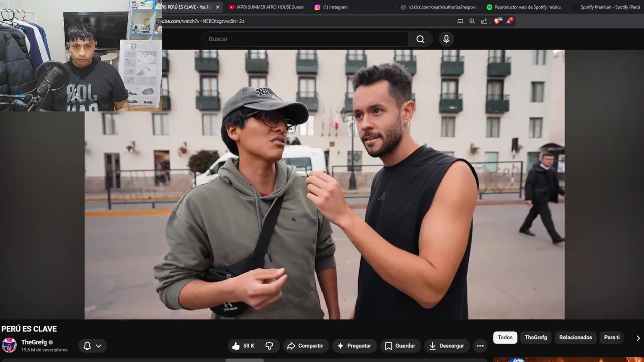The width and height of the screenshot is (644, 362).
Task: Like the video with thumbs up
Action: pyautogui.click(x=244, y=346)
